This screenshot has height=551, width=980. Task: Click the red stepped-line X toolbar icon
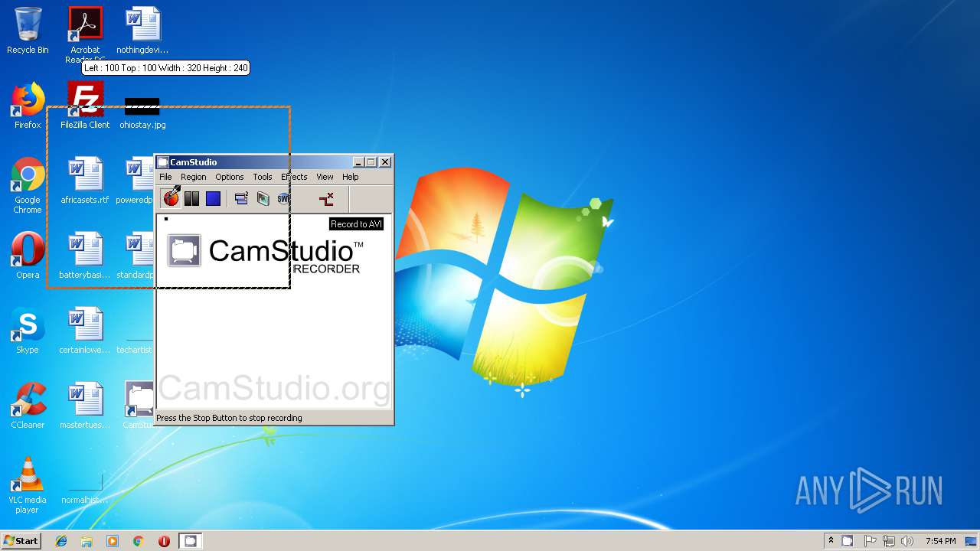coord(326,199)
